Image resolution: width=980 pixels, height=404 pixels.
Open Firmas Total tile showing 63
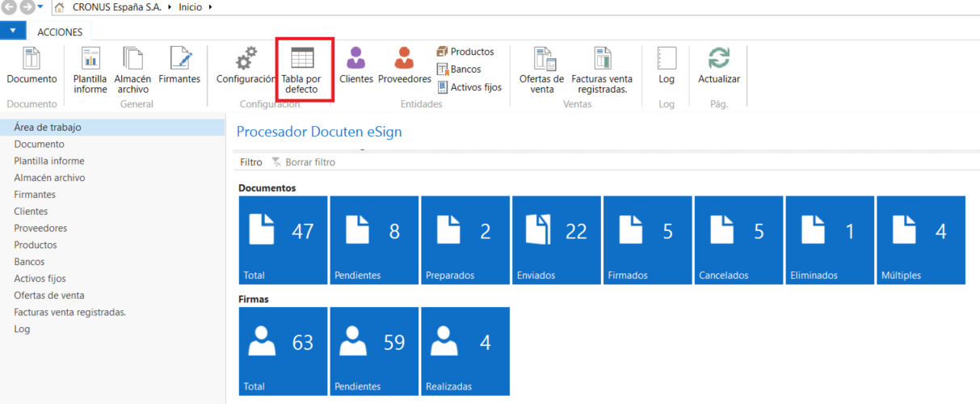[283, 351]
